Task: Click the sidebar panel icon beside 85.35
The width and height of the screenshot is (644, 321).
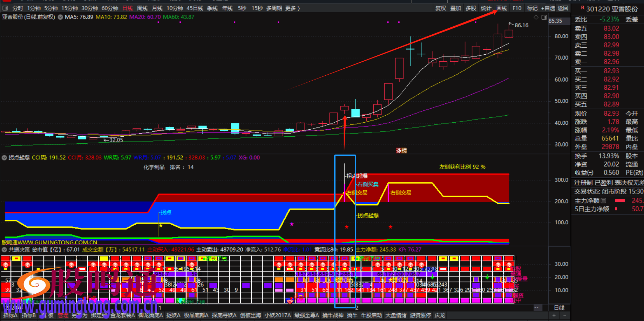Action: tap(544, 17)
